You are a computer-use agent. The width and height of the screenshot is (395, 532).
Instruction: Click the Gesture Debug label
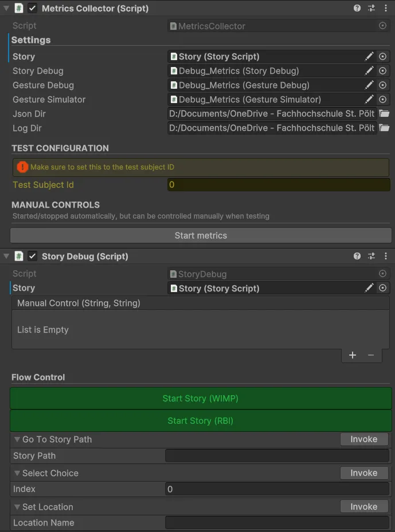coord(43,85)
